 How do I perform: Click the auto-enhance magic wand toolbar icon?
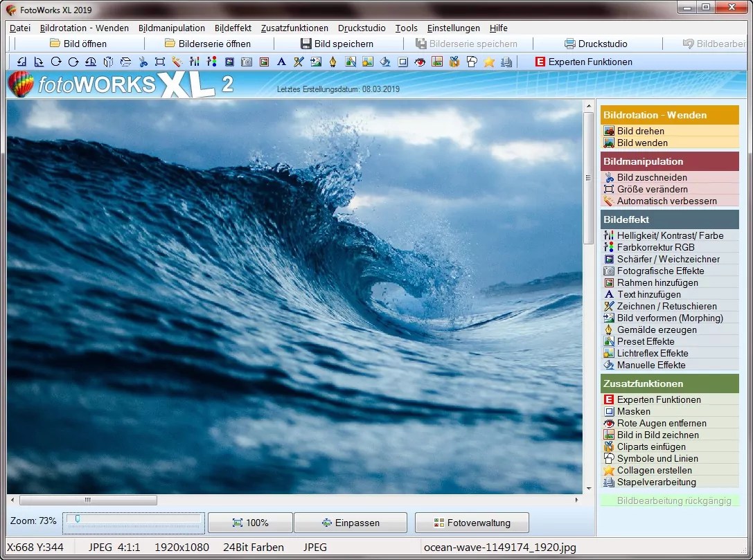(x=177, y=62)
